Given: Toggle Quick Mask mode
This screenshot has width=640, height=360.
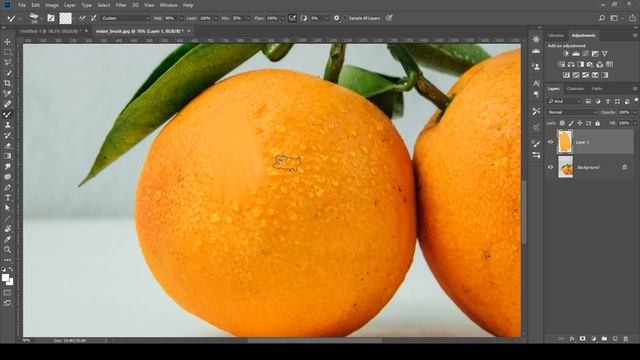Looking at the screenshot, I should pos(7,293).
